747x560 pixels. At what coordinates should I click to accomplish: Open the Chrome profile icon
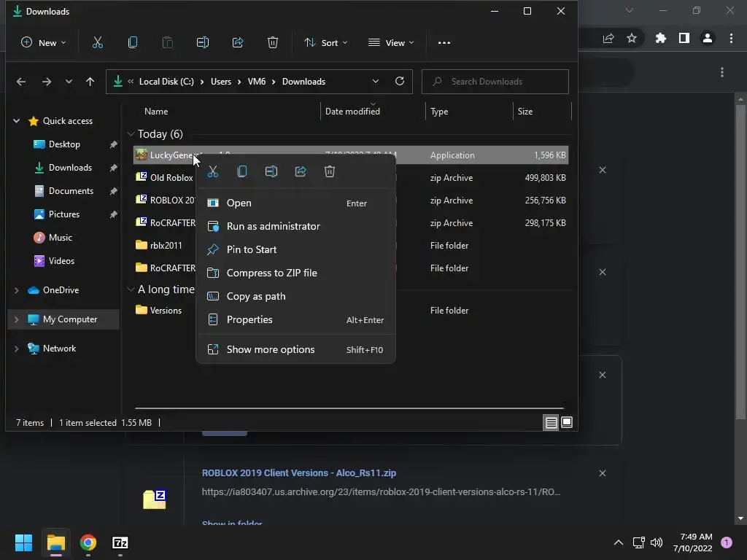[708, 38]
